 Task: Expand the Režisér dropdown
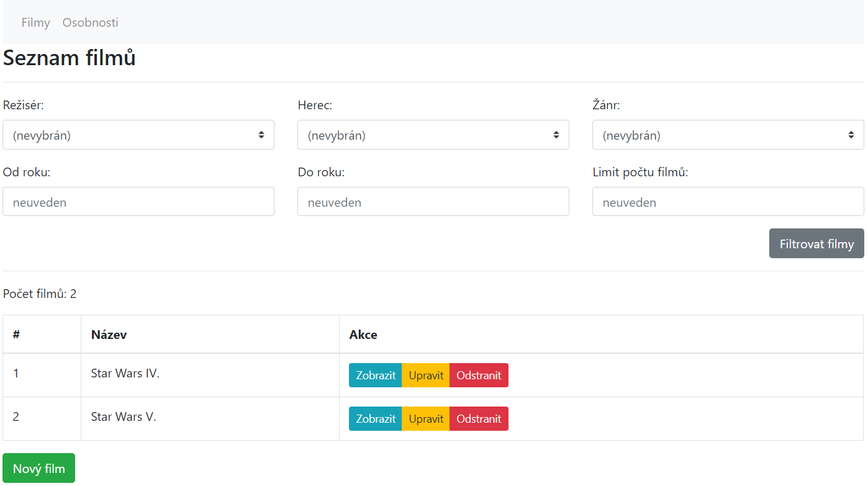point(138,135)
